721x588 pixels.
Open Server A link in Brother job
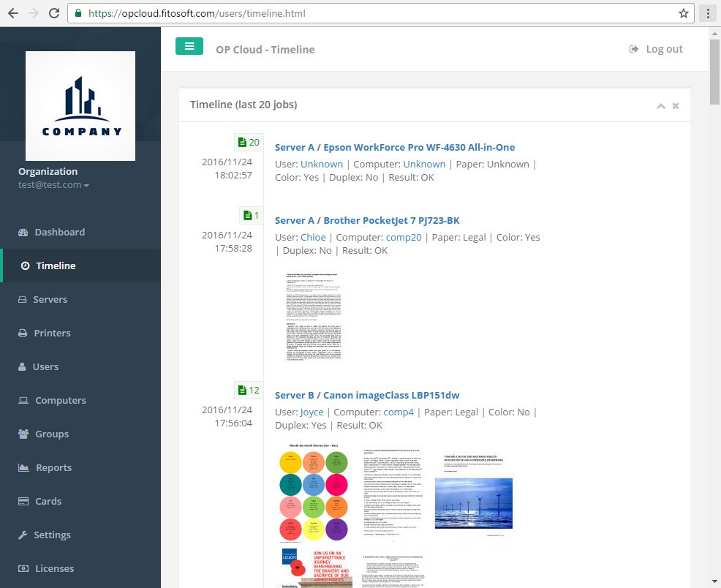[x=294, y=221]
